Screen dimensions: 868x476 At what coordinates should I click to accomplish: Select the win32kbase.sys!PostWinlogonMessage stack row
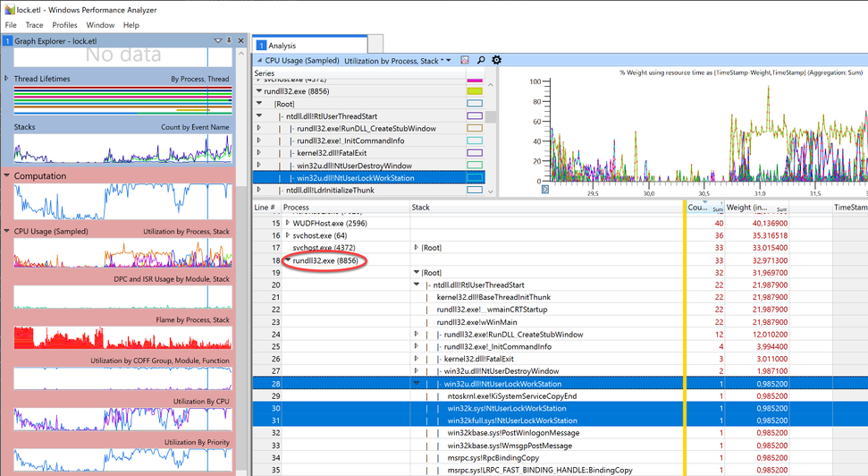pyautogui.click(x=512, y=433)
